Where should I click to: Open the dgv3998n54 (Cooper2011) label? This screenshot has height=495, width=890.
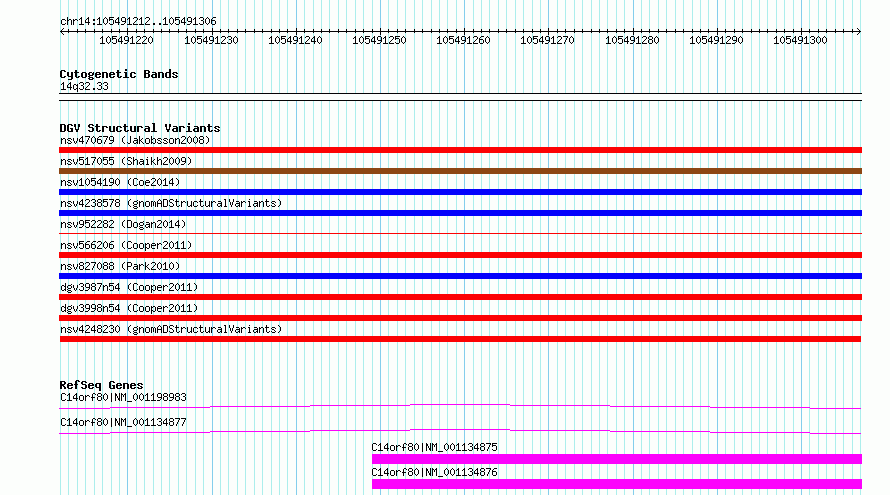coord(129,308)
